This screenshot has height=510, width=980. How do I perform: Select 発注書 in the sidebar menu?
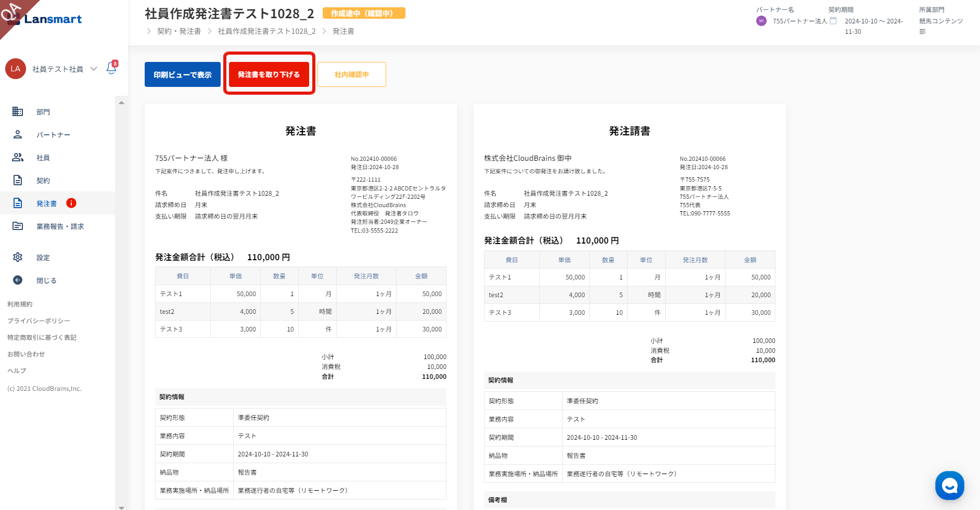tap(46, 203)
